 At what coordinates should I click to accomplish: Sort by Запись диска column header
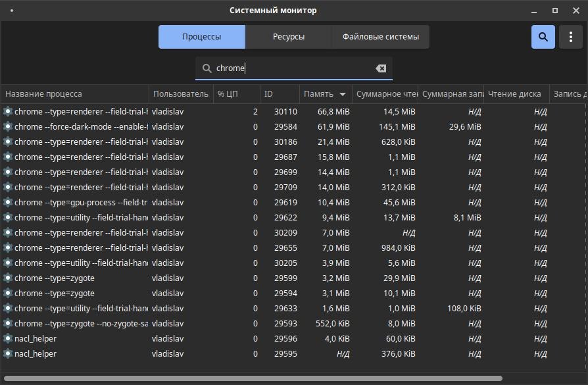[x=568, y=94]
